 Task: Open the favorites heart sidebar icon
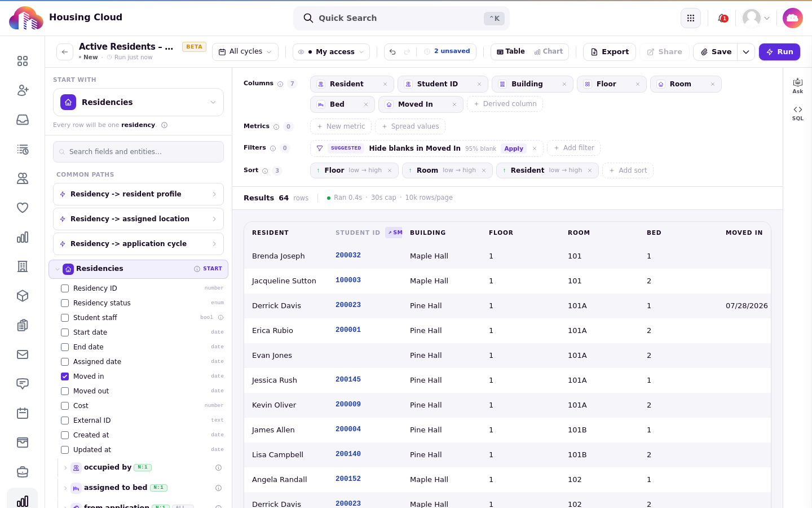click(23, 208)
